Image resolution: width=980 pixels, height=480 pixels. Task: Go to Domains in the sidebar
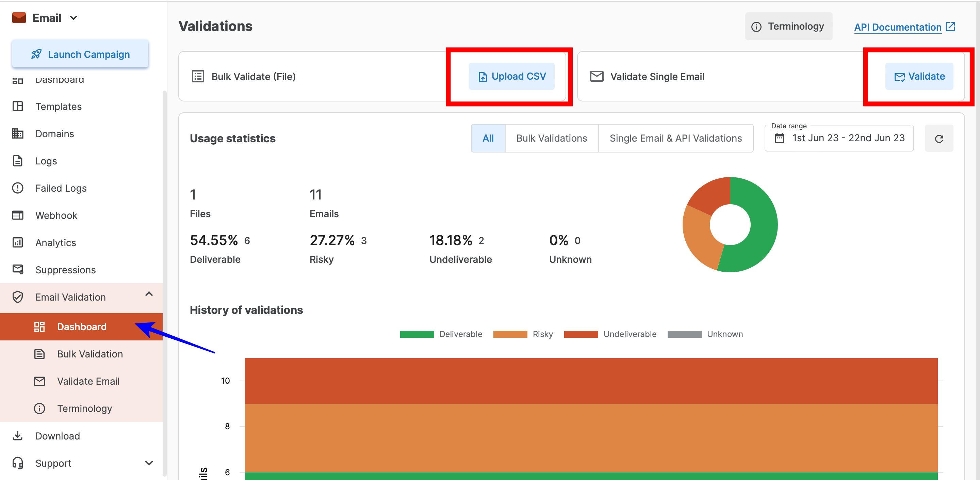tap(81, 133)
